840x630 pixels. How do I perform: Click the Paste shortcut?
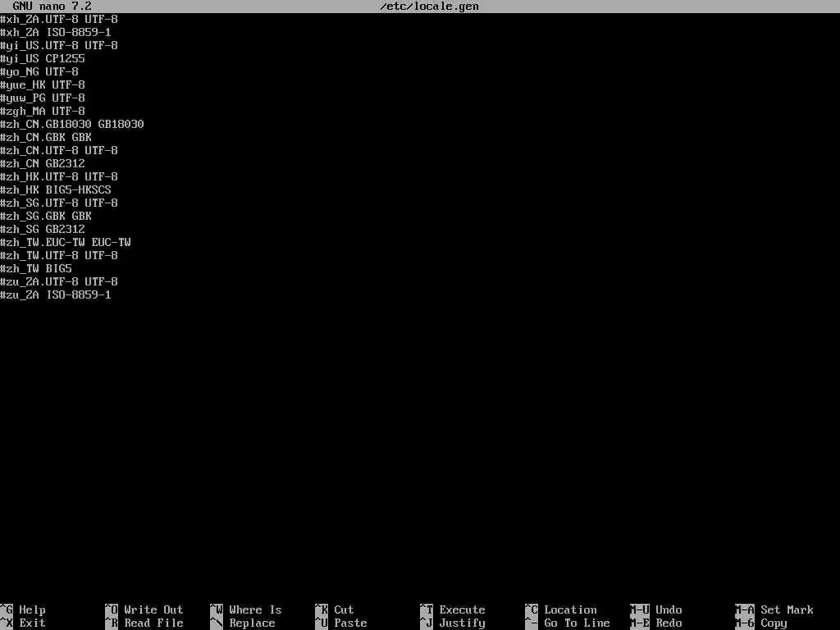341,623
